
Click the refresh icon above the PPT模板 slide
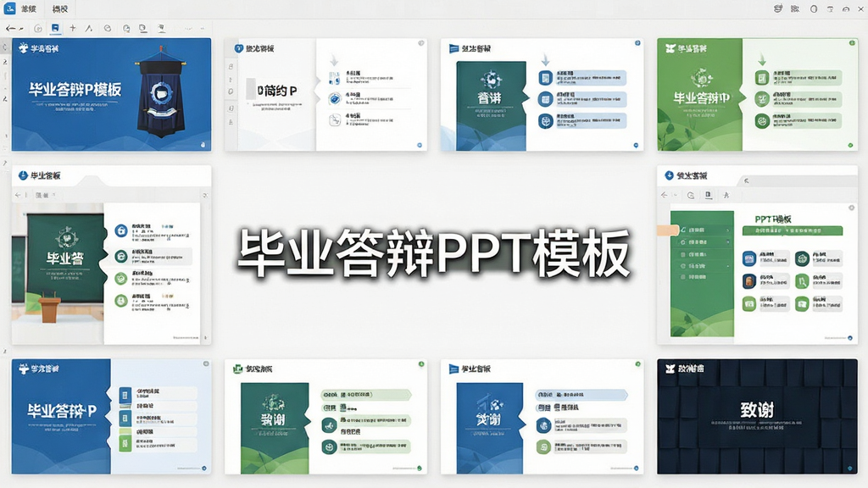pos(690,195)
